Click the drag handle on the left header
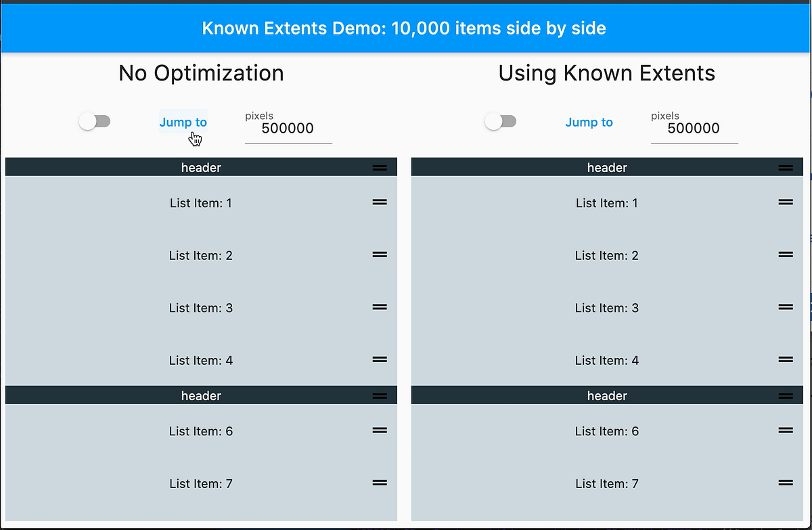This screenshot has height=530, width=812. 380,167
